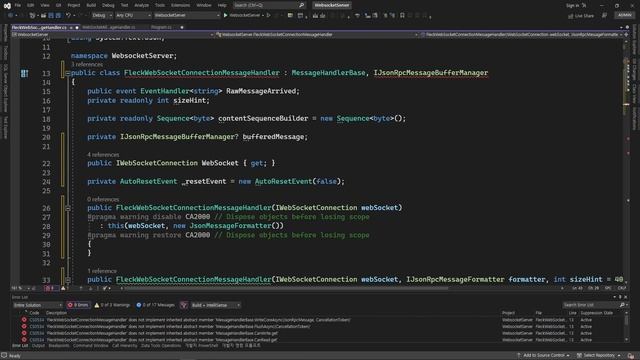Viewport: 640px width, 360px height.
Task: Click the ADMIN button
Action: (624, 16)
